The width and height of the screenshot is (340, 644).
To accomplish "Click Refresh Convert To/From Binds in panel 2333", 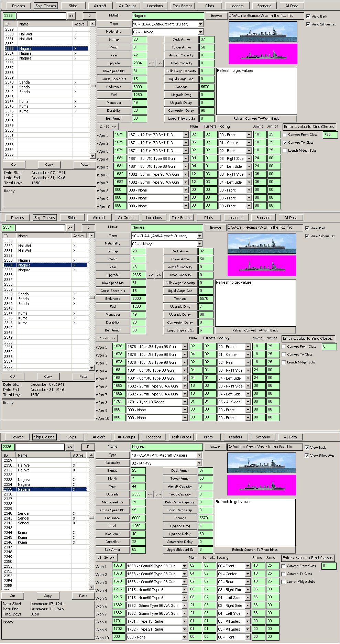I will click(256, 119).
